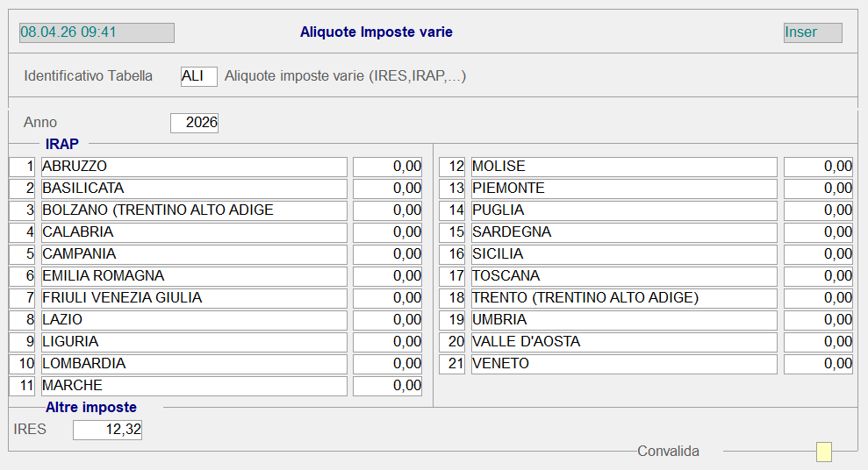Select the TOSCANA rate value field

click(x=818, y=276)
